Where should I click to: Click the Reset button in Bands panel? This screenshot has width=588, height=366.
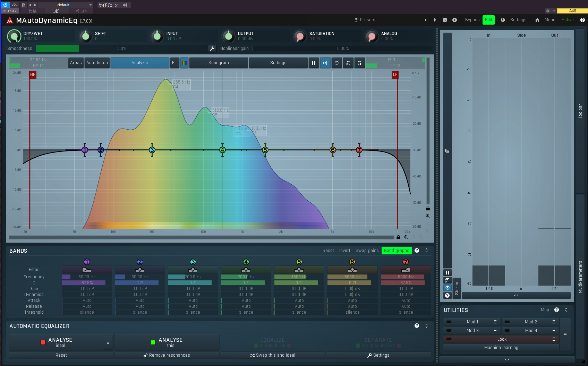pos(328,251)
